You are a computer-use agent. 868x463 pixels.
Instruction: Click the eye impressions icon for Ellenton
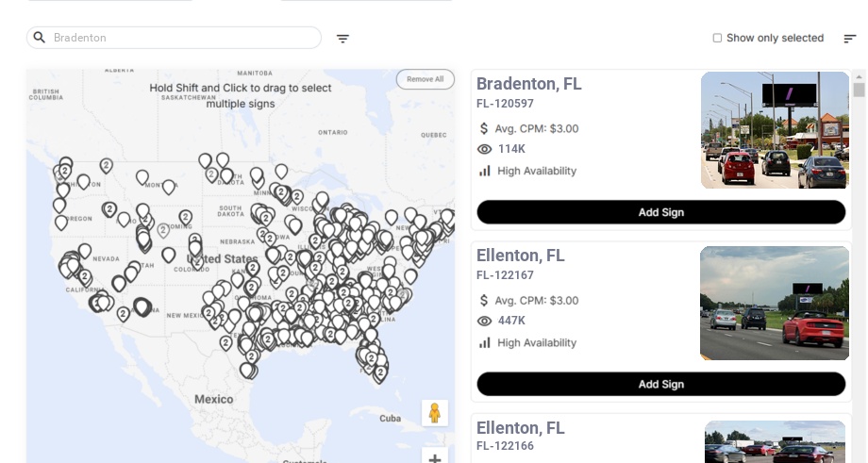485,321
